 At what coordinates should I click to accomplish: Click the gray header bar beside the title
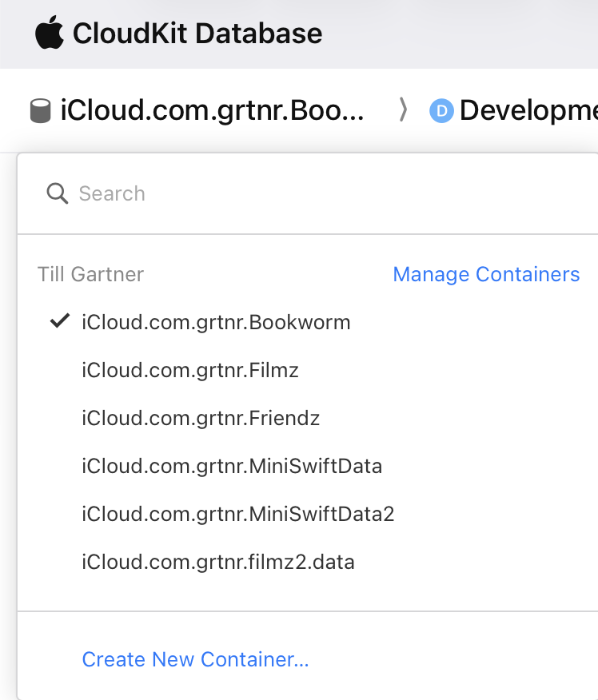[464, 34]
